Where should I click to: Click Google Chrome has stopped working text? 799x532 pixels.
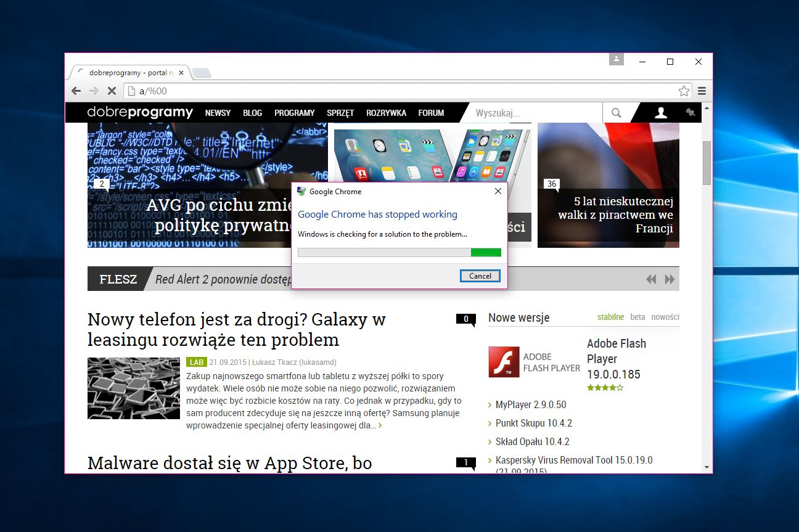click(377, 215)
